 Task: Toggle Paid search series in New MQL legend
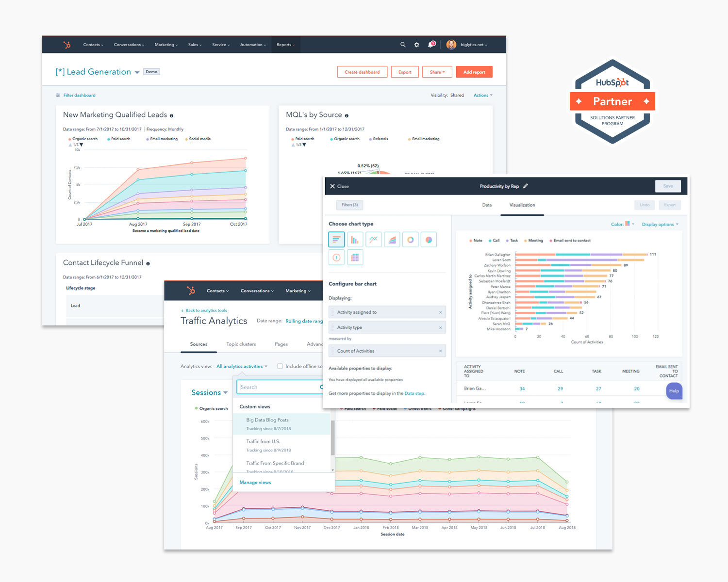pyautogui.click(x=119, y=139)
